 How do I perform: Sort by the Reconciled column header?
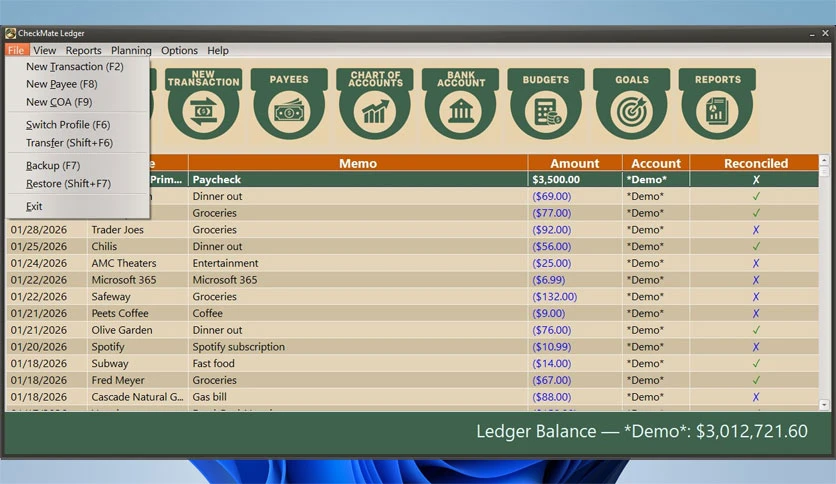point(755,163)
